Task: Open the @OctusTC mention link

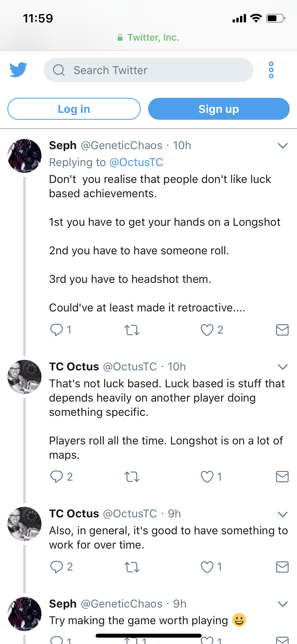Action: 136,162
